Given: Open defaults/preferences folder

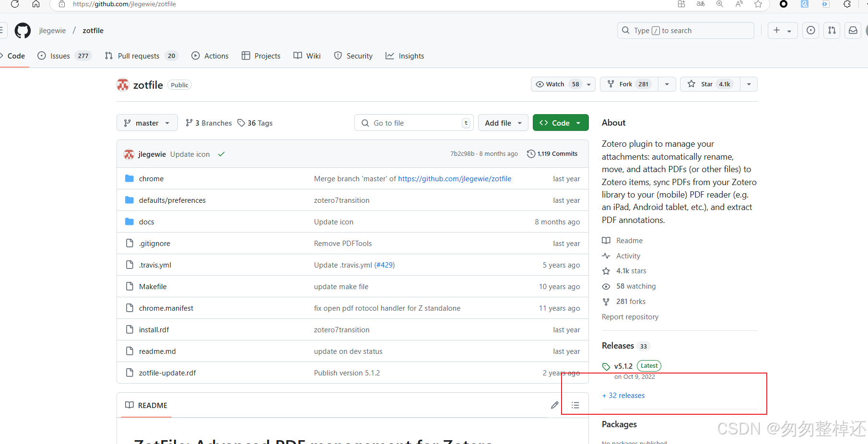Looking at the screenshot, I should coord(172,200).
